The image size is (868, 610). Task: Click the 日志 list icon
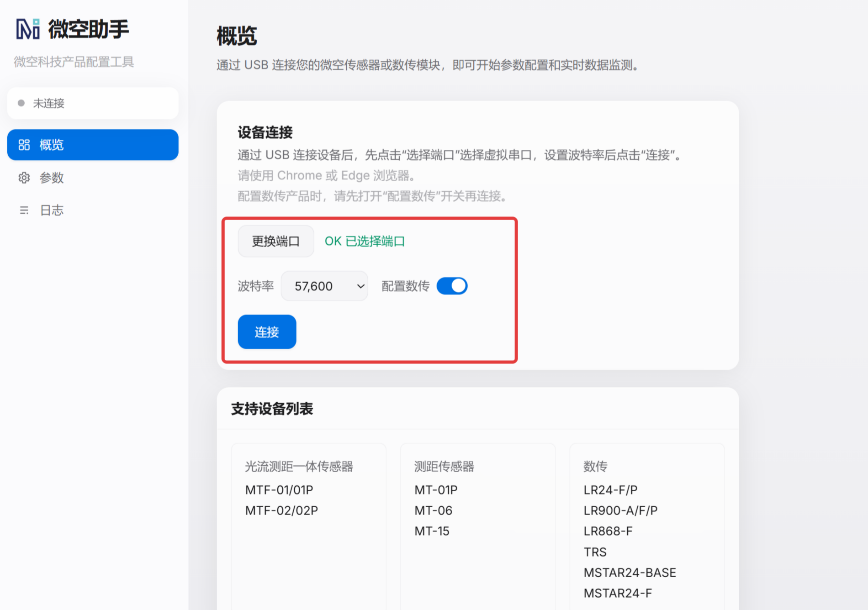(24, 210)
